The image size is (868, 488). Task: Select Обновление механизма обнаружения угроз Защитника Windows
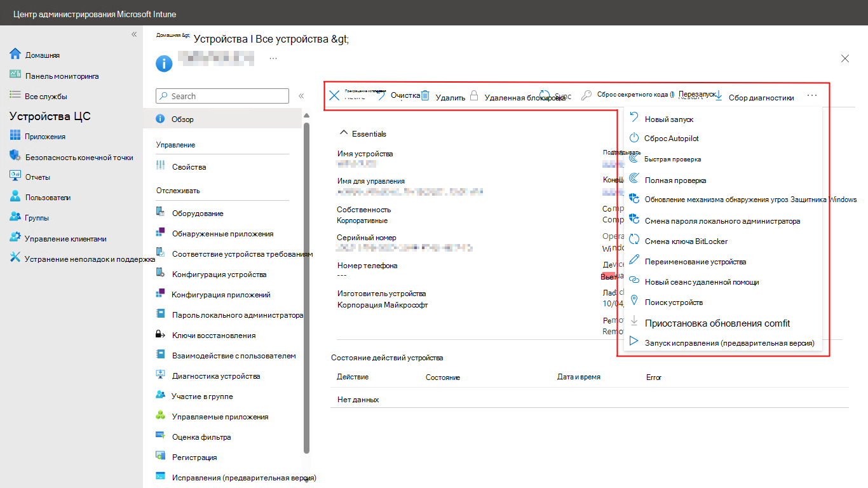pos(742,199)
